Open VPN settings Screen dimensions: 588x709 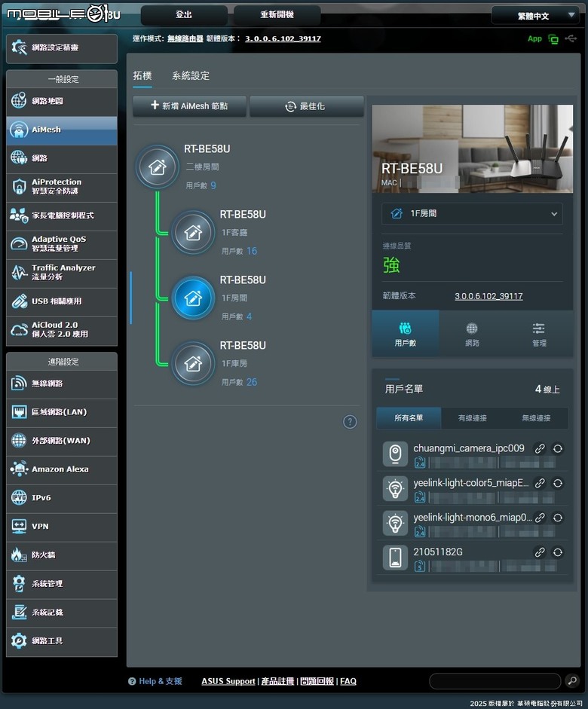click(62, 527)
